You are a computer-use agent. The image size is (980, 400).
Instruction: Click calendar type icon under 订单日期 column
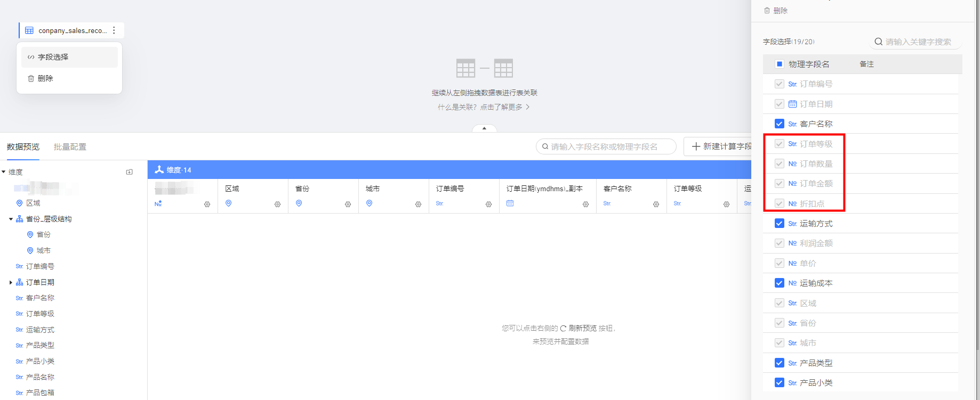click(510, 203)
